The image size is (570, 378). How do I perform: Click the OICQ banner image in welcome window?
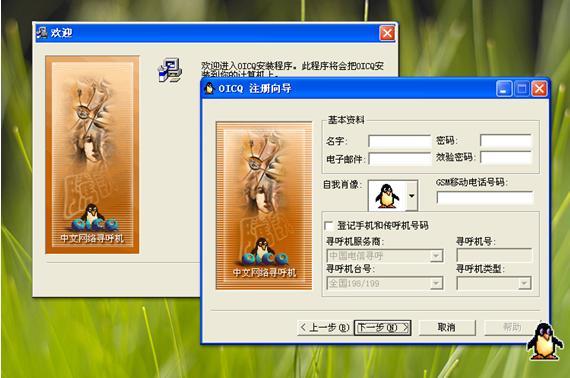pos(92,154)
